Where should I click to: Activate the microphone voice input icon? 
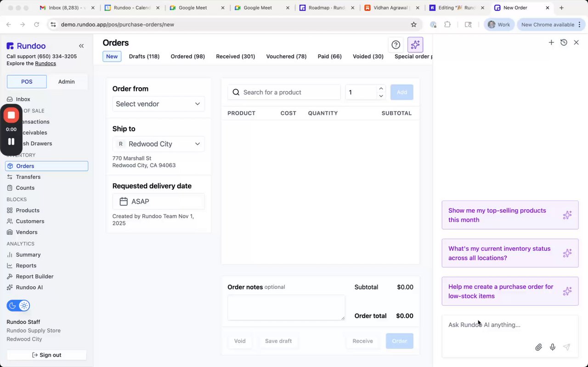click(x=553, y=347)
